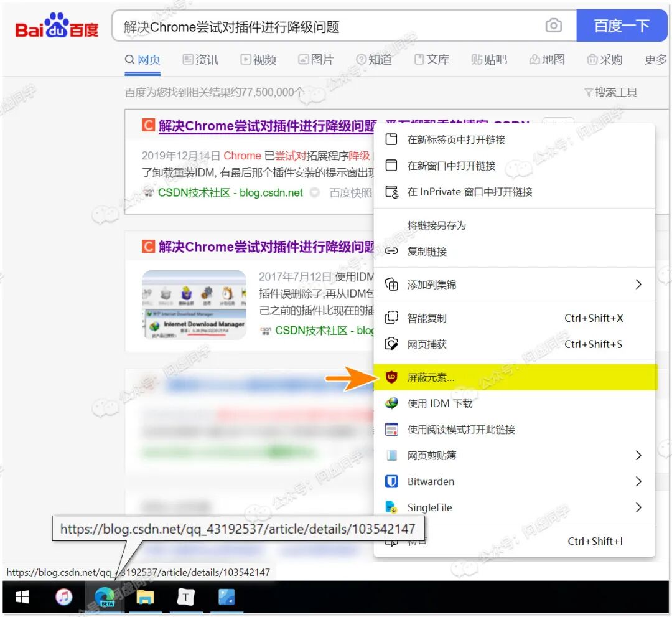Choose 使用 IDM 下载 menu item

pos(515,403)
